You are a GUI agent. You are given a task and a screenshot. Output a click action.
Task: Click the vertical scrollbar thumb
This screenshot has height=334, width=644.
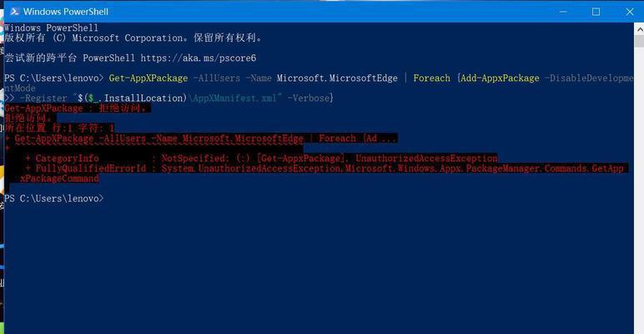click(640, 41)
